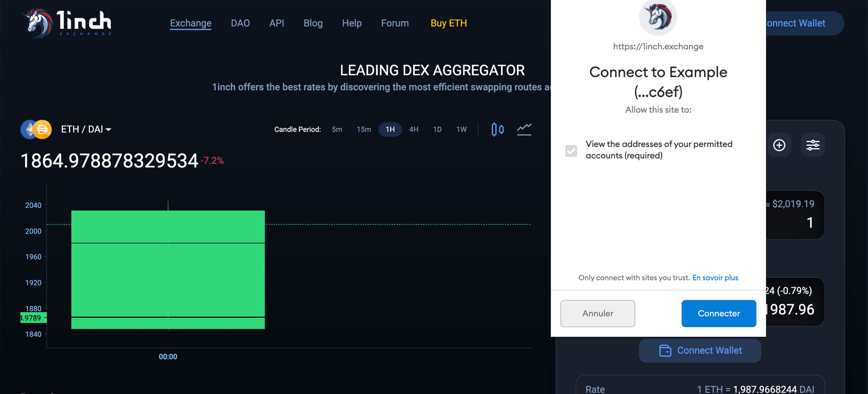Open the Help section
Screen dimensions: 868x394
pos(352,23)
